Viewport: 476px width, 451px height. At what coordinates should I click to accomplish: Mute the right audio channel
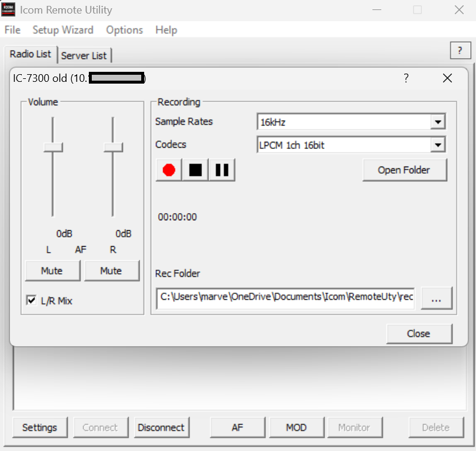click(x=111, y=271)
